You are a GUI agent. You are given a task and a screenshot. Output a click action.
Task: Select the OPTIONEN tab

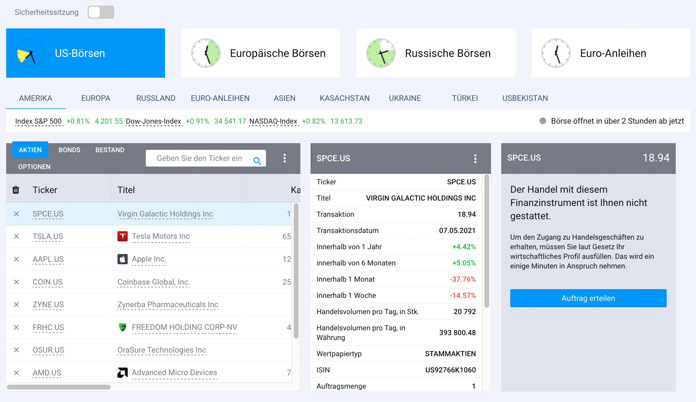pos(34,167)
